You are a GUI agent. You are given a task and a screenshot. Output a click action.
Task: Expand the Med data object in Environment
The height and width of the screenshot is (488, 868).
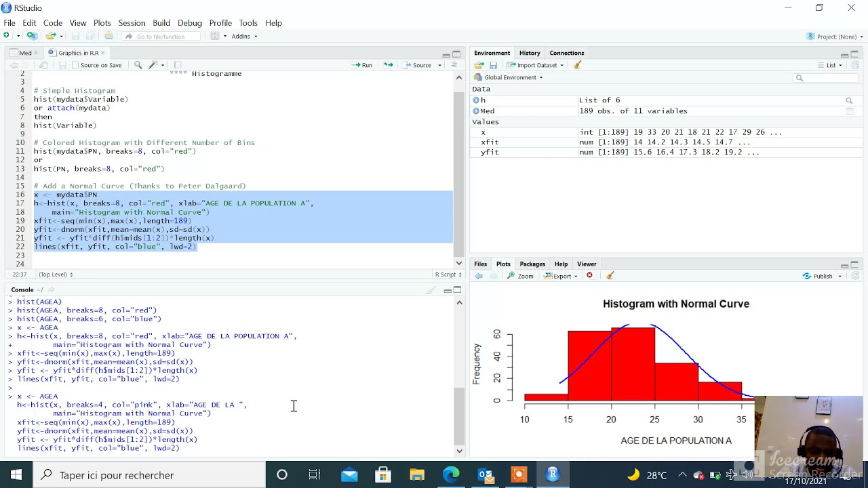click(x=476, y=111)
